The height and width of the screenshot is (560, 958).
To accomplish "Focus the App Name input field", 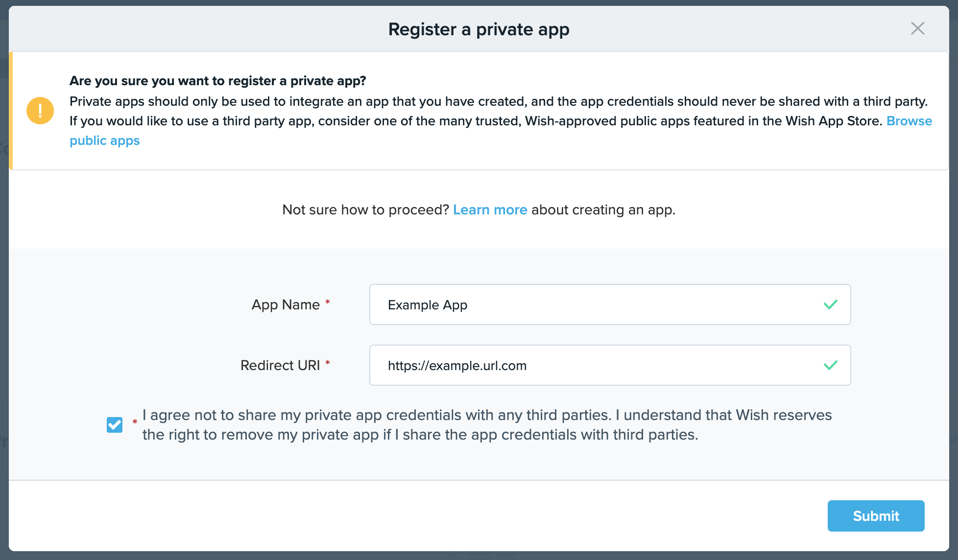I will 588,304.
